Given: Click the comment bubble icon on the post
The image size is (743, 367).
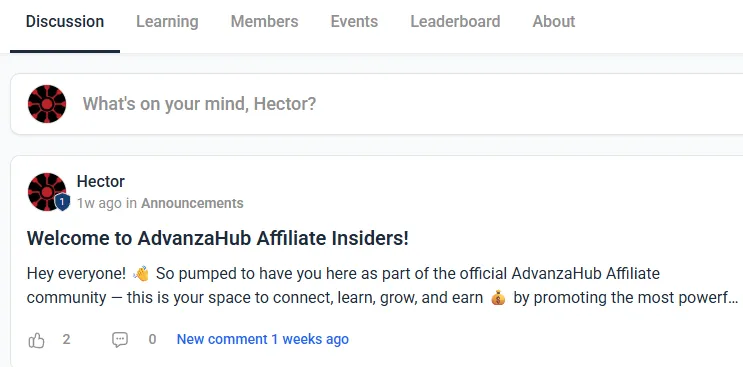Looking at the screenshot, I should [x=120, y=340].
